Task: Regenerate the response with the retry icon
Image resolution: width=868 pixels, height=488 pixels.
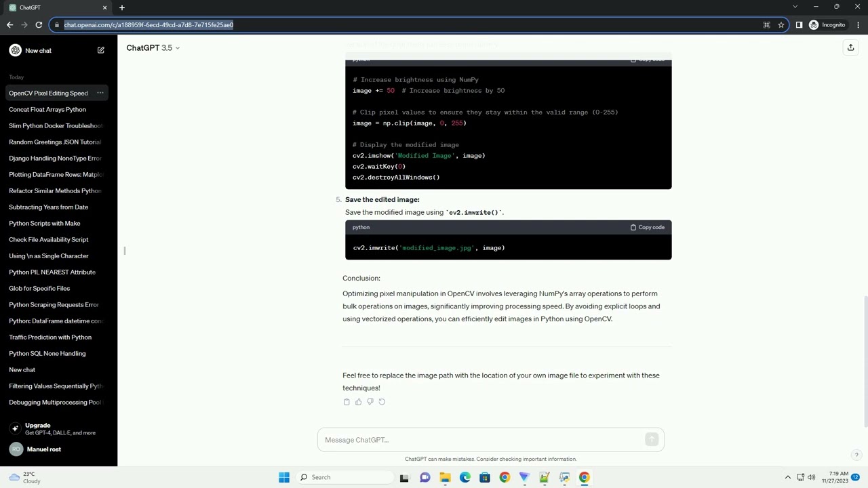Action: click(382, 402)
